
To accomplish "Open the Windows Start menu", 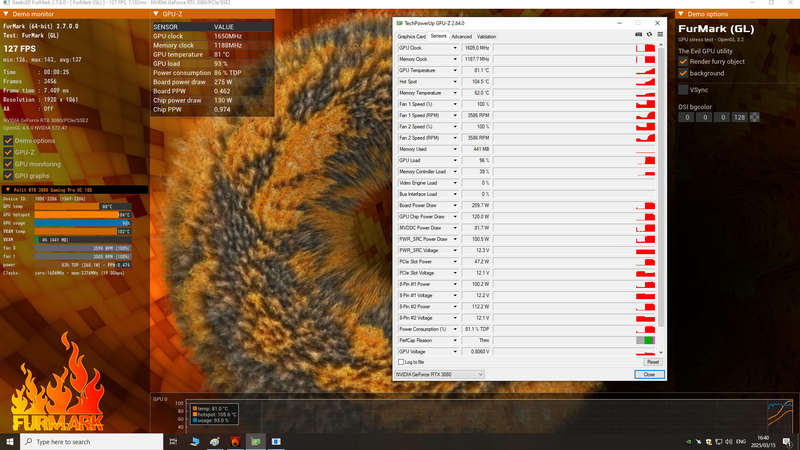I will pos(10,441).
